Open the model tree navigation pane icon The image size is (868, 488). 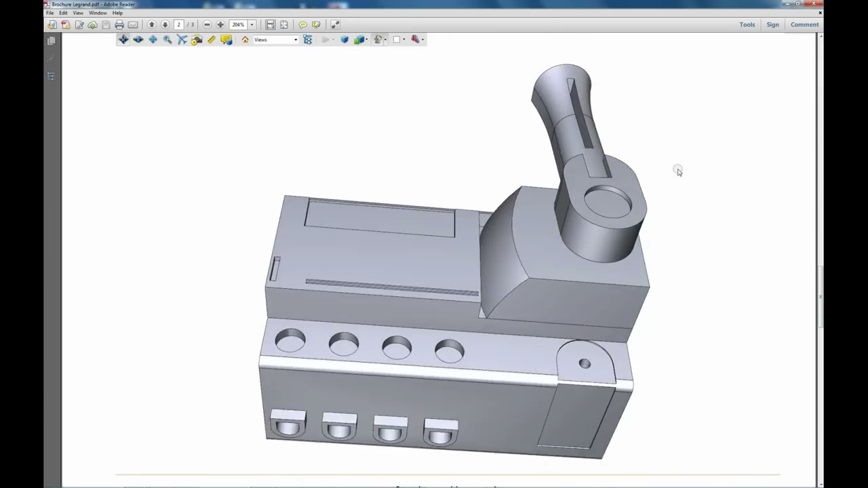pyautogui.click(x=52, y=77)
